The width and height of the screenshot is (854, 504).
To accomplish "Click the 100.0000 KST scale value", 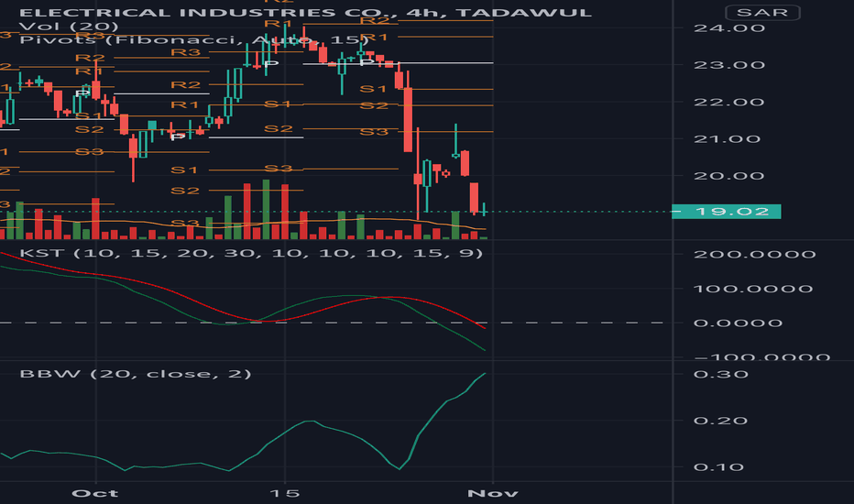I will [x=753, y=289].
